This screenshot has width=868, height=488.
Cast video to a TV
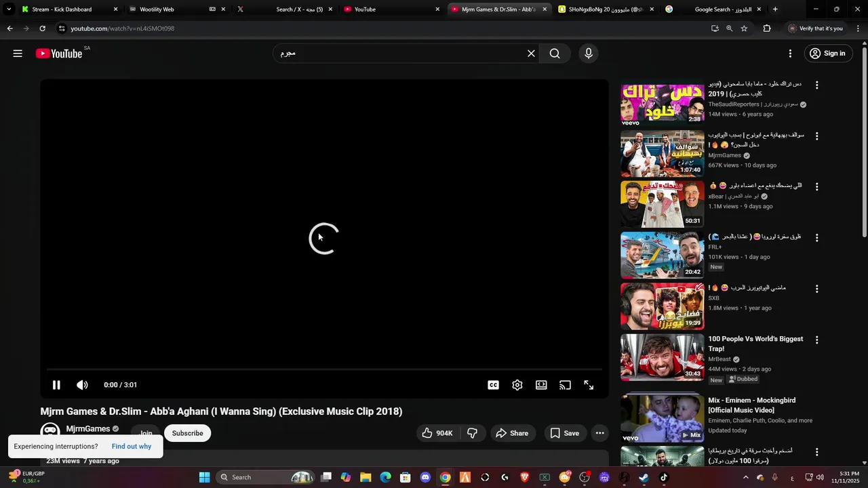click(565, 385)
